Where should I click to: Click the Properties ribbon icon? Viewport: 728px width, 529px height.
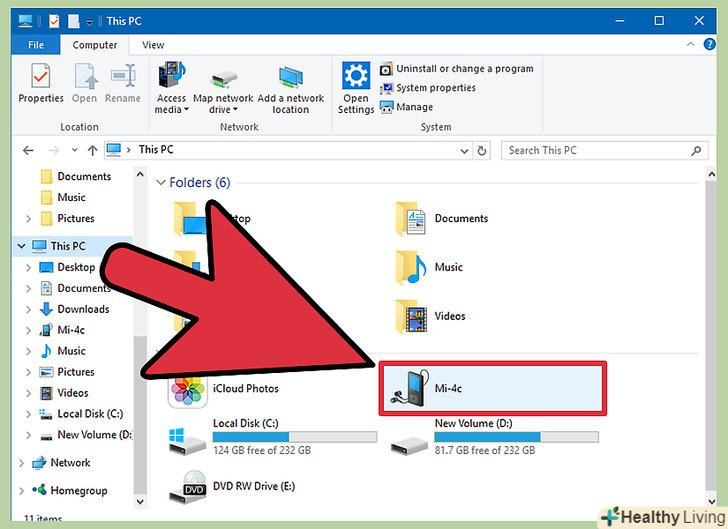point(40,76)
